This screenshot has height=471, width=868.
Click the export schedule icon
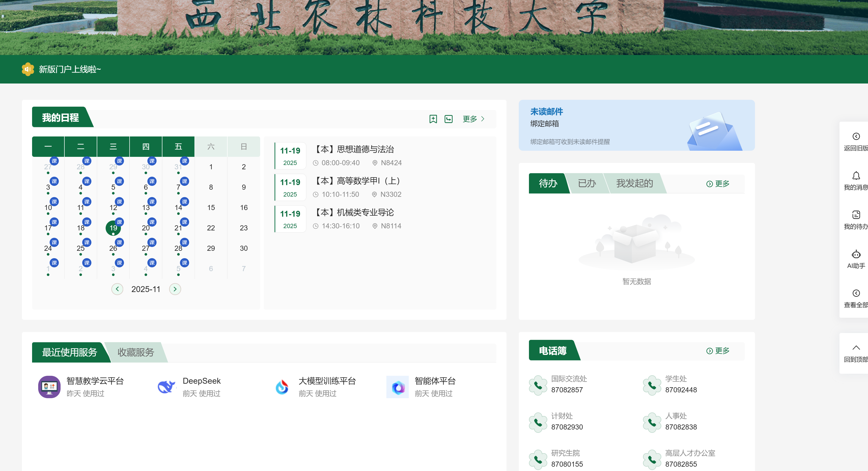coord(448,119)
